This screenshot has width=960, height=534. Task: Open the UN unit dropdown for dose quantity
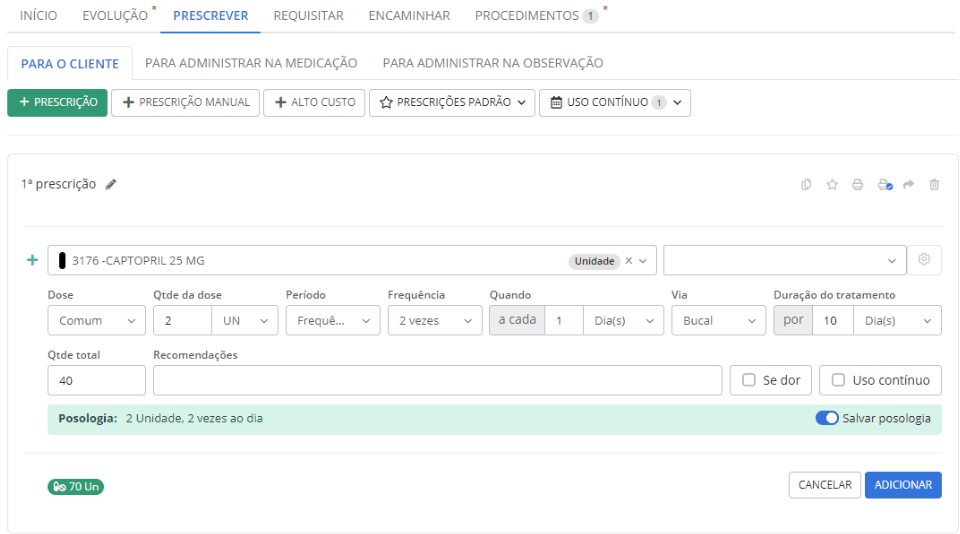245,320
